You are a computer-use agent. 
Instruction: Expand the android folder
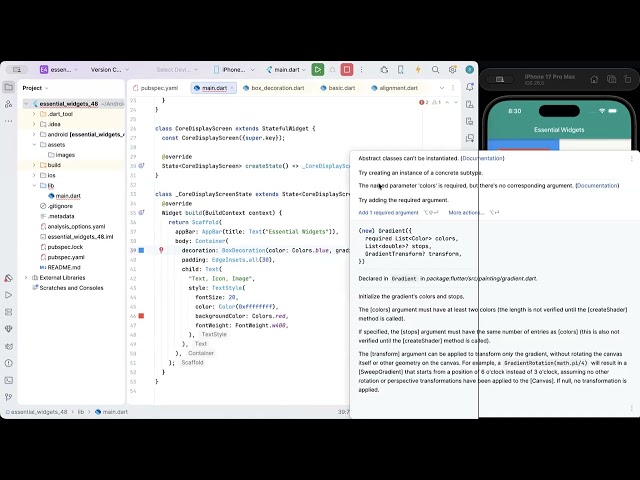point(34,134)
